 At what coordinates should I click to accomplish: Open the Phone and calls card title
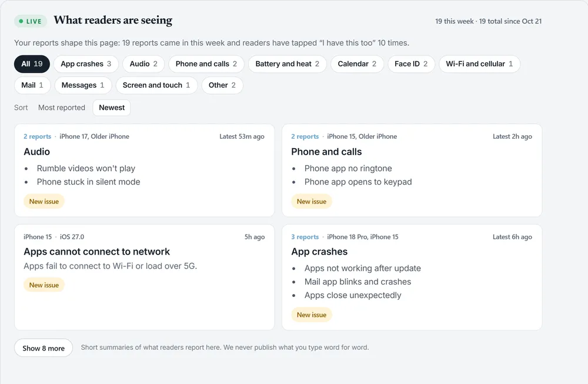click(x=326, y=152)
